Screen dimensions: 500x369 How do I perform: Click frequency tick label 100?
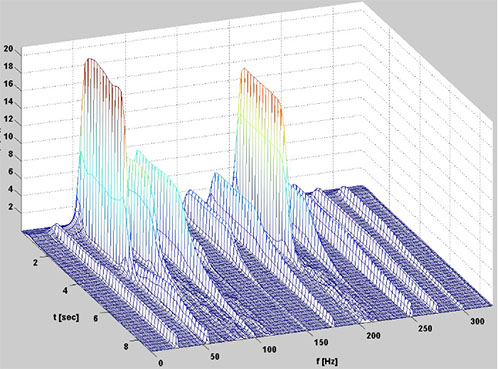pyautogui.click(x=269, y=349)
